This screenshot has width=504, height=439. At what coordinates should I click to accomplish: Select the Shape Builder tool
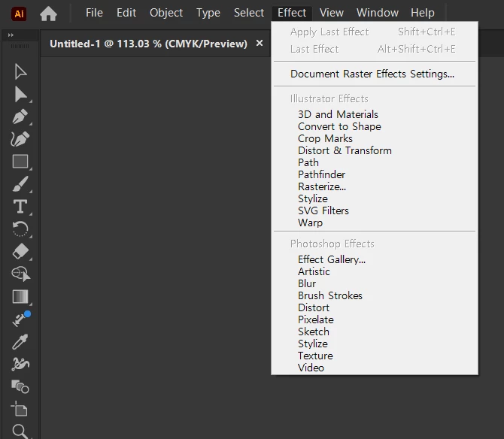[x=21, y=274]
